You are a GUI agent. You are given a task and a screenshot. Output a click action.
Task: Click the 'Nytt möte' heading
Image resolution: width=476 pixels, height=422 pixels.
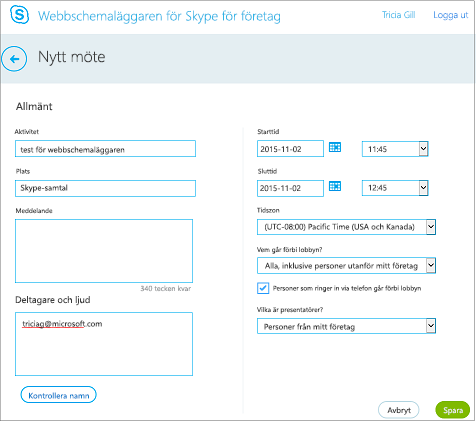(72, 57)
